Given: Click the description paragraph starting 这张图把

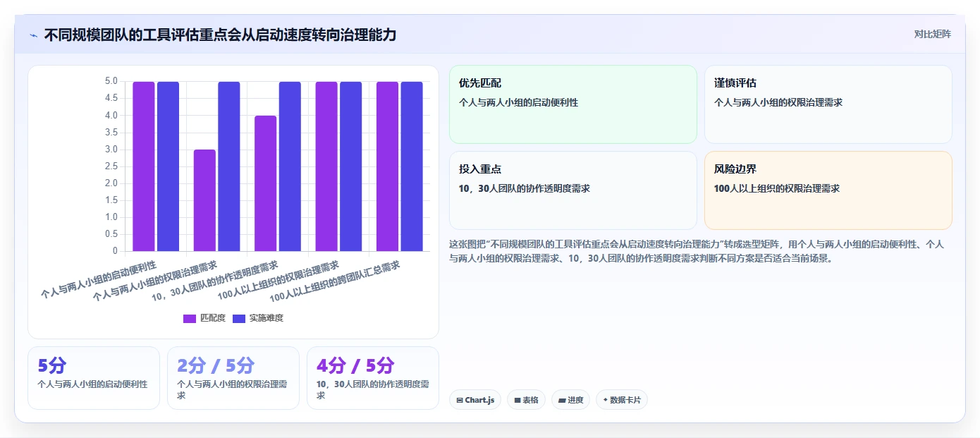Looking at the screenshot, I should [697, 251].
